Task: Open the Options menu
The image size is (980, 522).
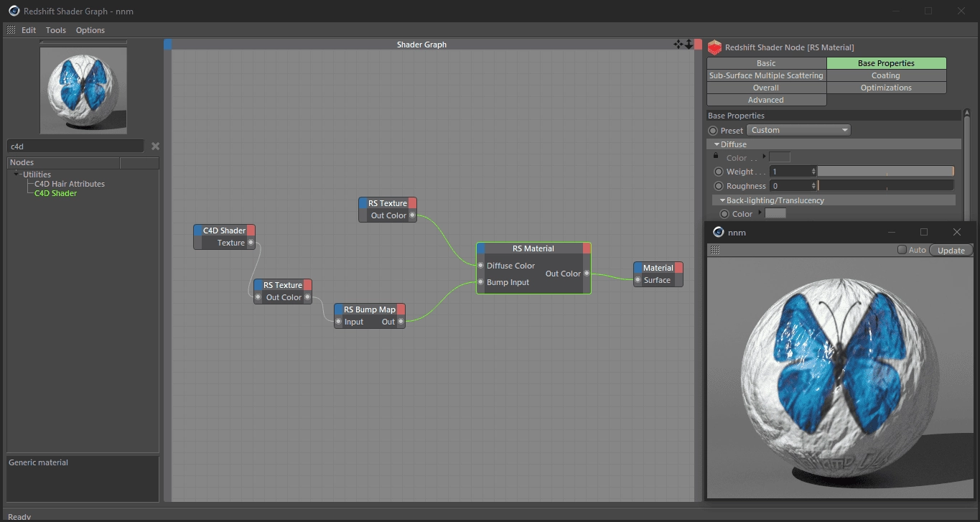Action: (90, 30)
